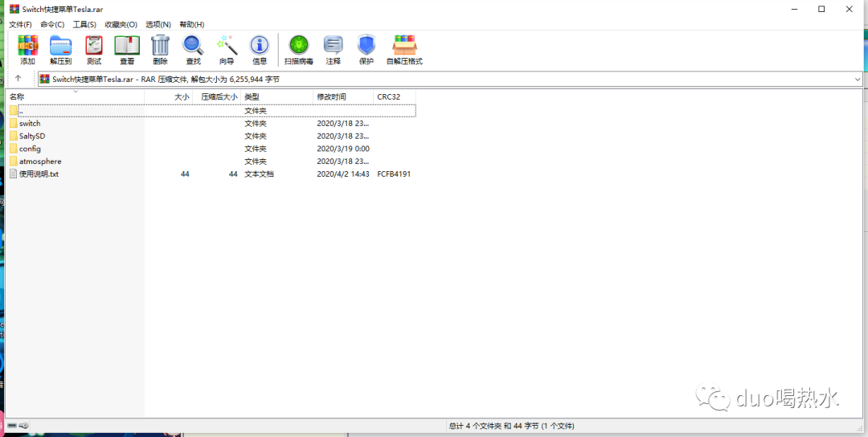Click the 解压到 (Extract to) icon
Viewport: 868px width, 437px height.
point(60,45)
